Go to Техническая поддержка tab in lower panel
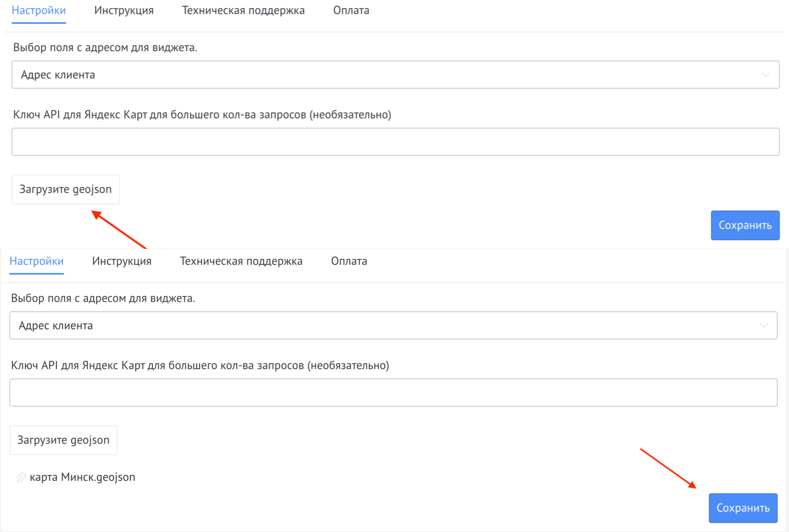789x532 pixels. (241, 261)
